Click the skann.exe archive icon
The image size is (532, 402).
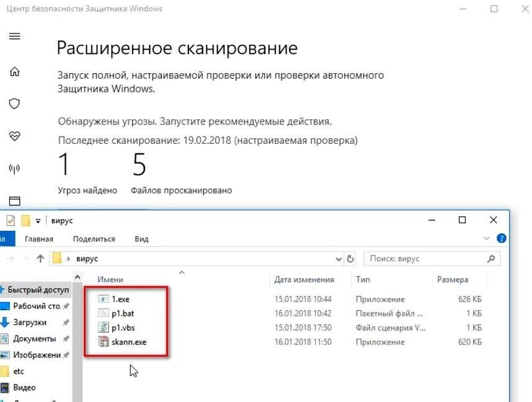pyautogui.click(x=103, y=342)
